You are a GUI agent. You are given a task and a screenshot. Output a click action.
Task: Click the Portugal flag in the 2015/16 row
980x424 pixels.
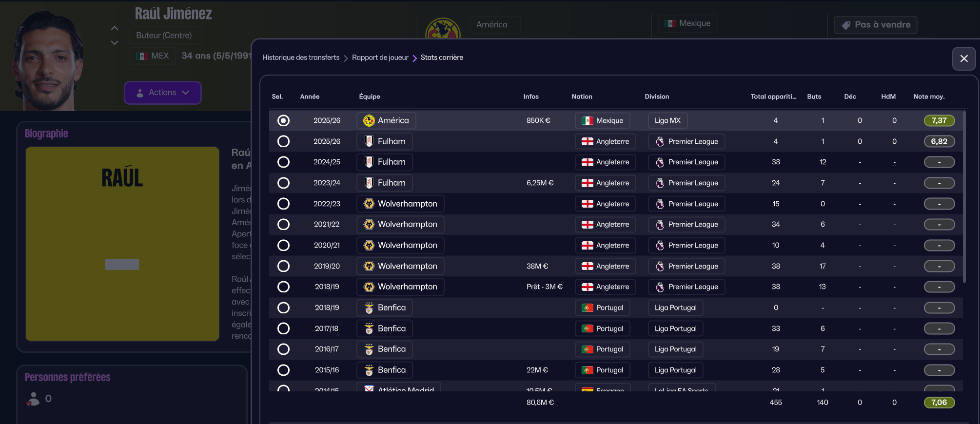point(588,370)
